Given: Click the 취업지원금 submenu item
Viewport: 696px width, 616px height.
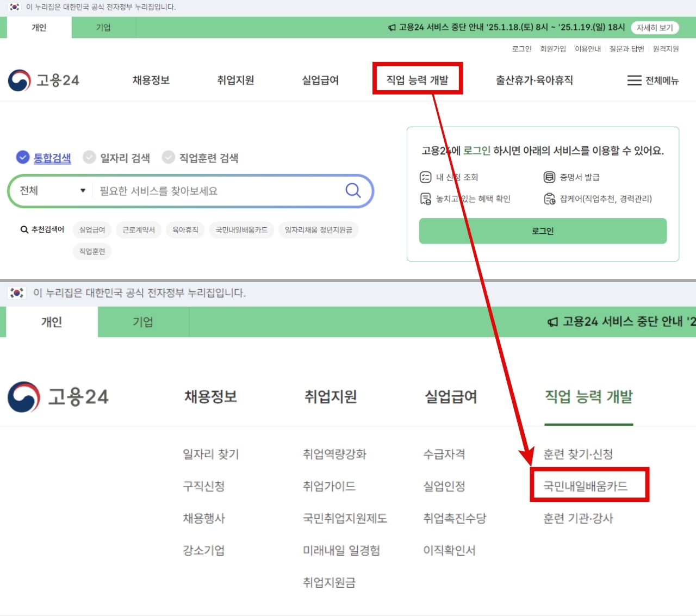Looking at the screenshot, I should pos(330,583).
